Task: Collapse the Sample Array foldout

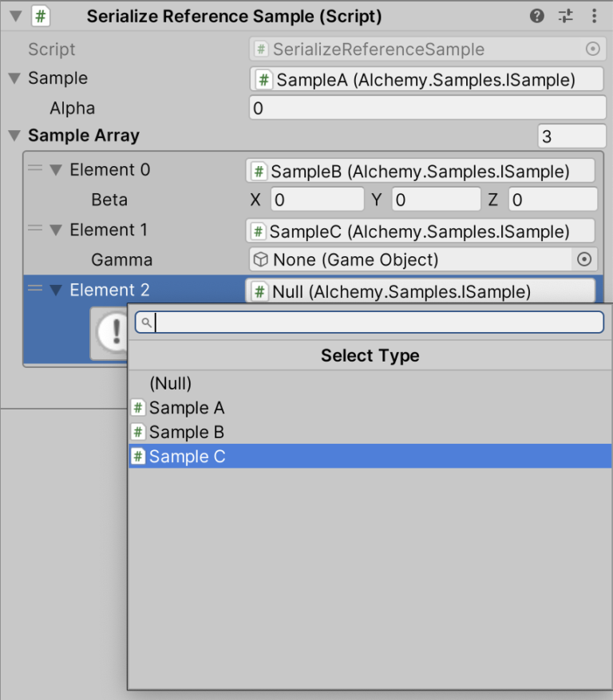Action: pos(14,136)
